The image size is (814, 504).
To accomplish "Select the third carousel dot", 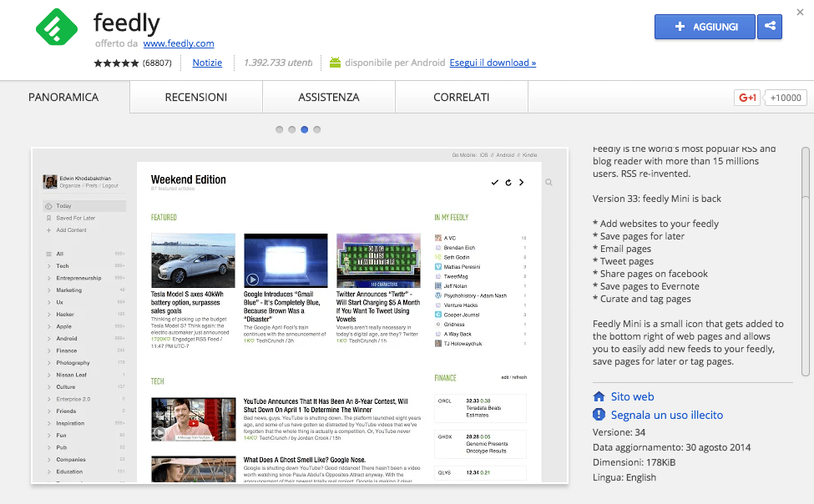I will [x=304, y=129].
